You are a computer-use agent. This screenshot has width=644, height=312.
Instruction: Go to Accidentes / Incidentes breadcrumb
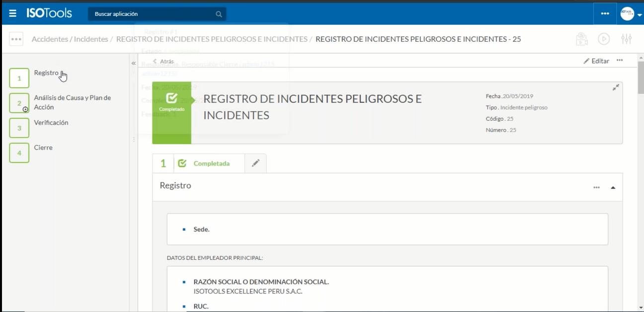click(x=70, y=39)
